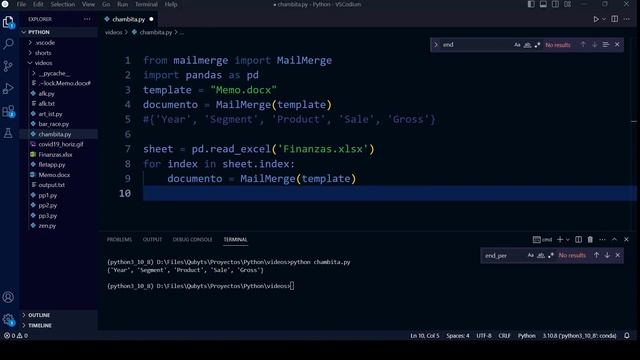Split the terminal panel

pyautogui.click(x=578, y=240)
